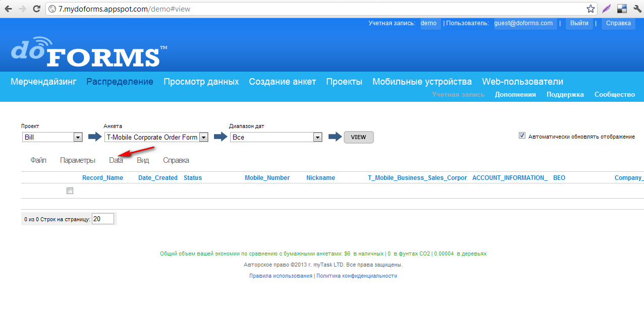Click the browser forward arrow

point(22,9)
